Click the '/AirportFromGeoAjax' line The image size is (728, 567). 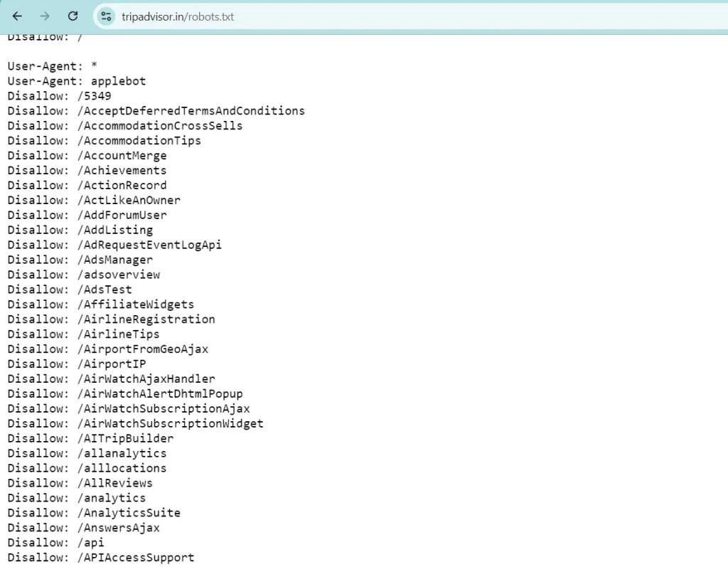point(108,349)
